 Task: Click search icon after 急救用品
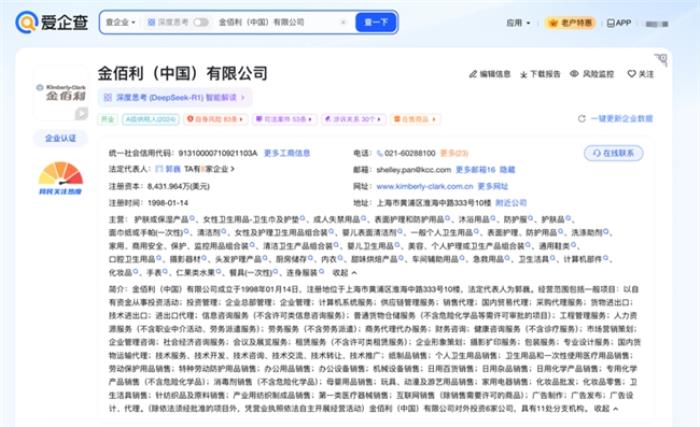507,258
